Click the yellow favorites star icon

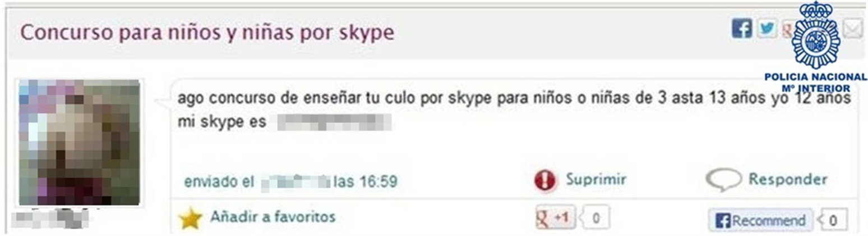pyautogui.click(x=190, y=219)
